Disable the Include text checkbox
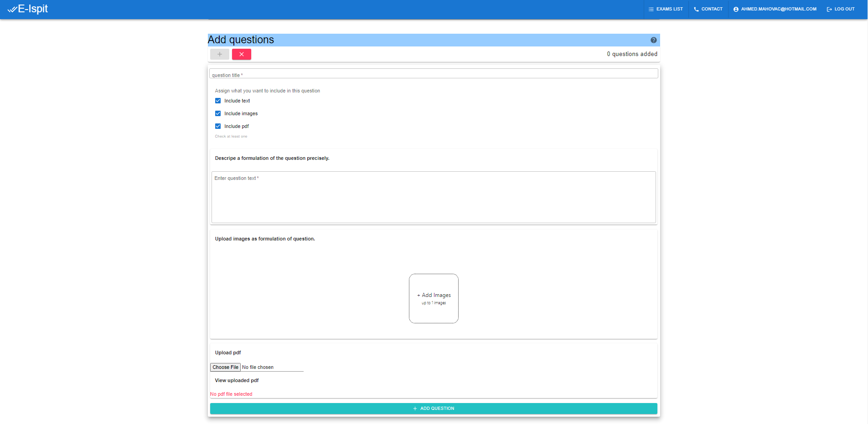868x424 pixels. [x=218, y=101]
